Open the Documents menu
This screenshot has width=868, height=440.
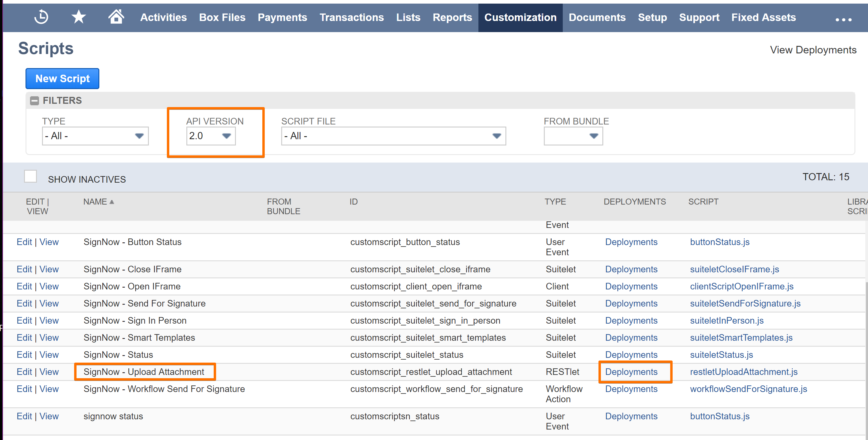(597, 17)
